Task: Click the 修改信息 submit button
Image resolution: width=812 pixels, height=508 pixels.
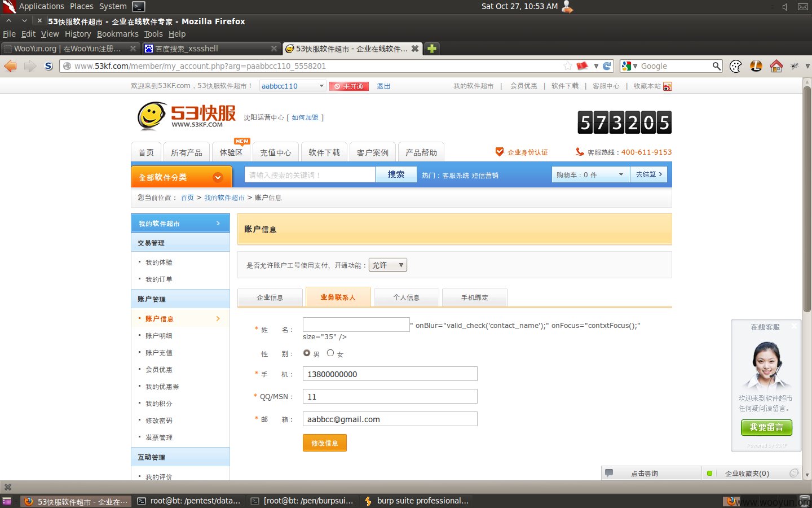Action: (x=325, y=443)
